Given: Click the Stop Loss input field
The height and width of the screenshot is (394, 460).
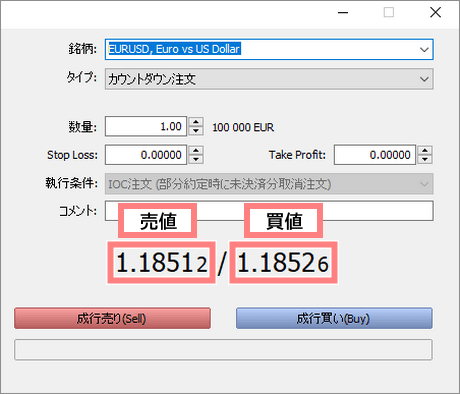Looking at the screenshot, I should click(146, 155).
